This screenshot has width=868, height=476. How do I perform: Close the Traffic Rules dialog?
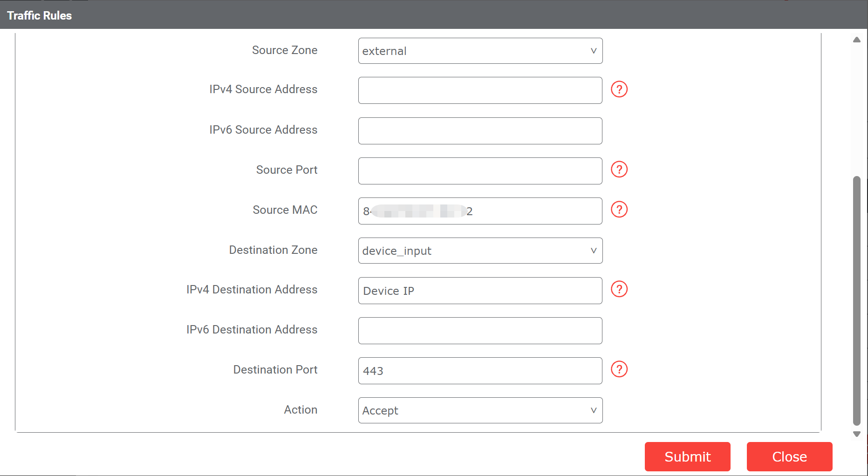tap(789, 456)
